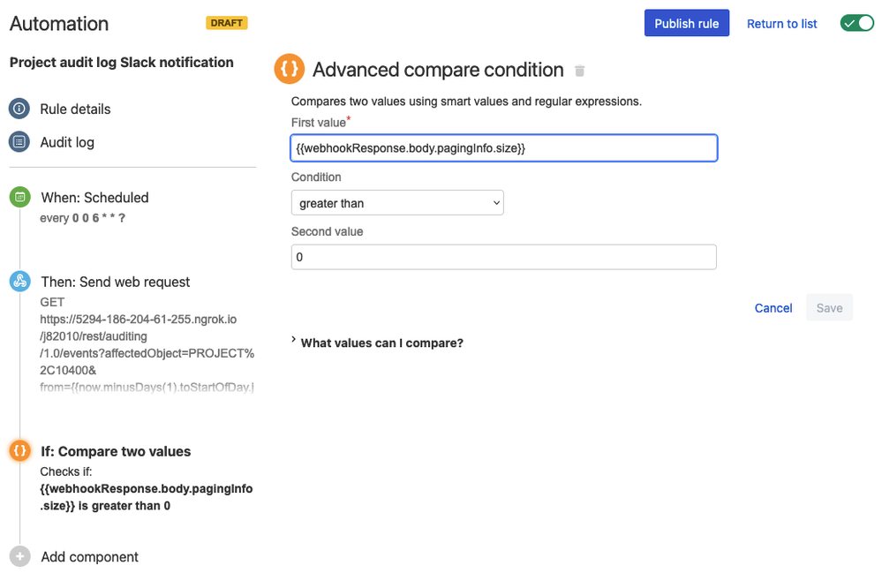Click the DRAFT status badge
The width and height of the screenshot is (882, 588).
pos(226,23)
